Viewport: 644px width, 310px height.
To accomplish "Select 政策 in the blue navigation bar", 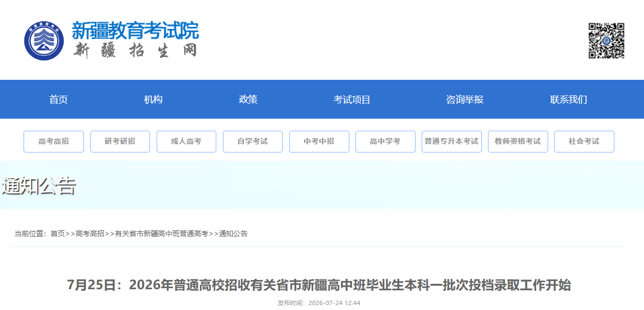I will pyautogui.click(x=248, y=100).
